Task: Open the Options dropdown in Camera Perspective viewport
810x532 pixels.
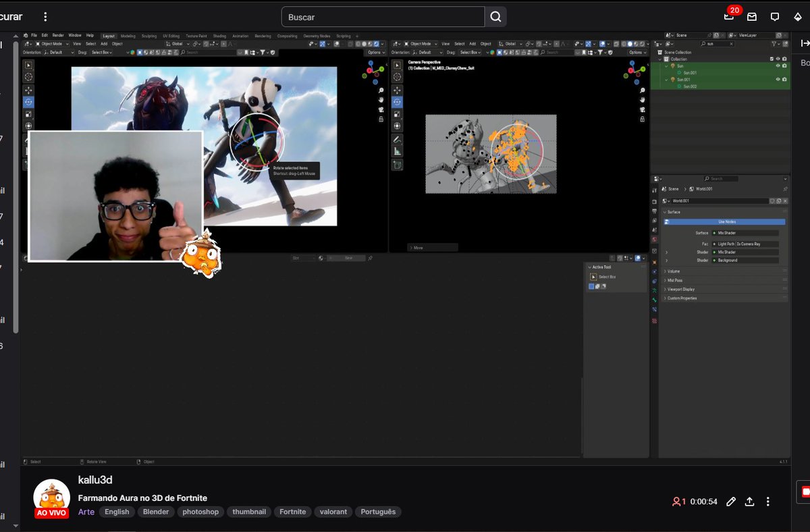Action: click(x=638, y=52)
